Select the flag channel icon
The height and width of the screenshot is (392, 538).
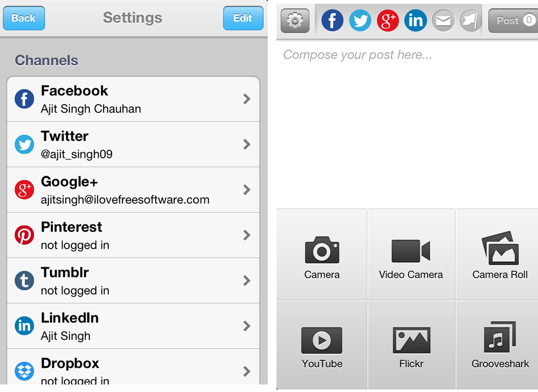coord(471,20)
